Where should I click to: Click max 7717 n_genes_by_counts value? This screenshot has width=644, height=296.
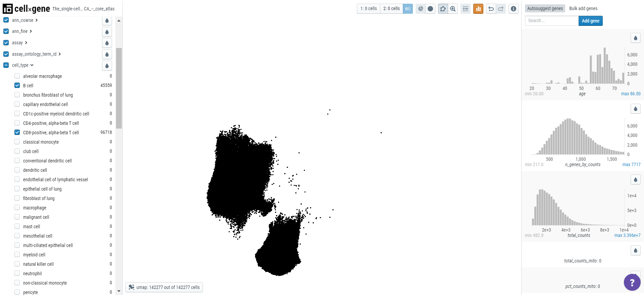pyautogui.click(x=631, y=164)
